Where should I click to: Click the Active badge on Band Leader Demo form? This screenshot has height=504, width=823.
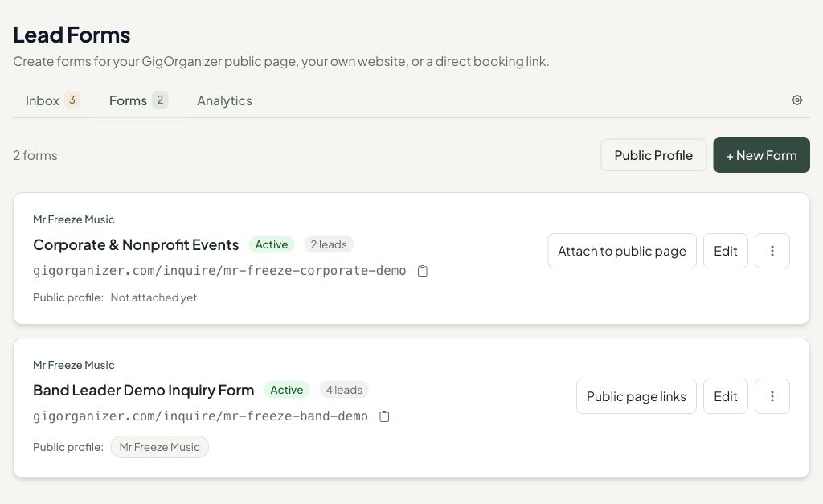287,390
